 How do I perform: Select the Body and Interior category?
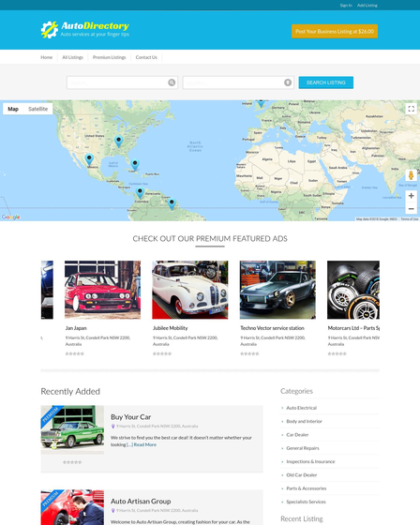304,421
